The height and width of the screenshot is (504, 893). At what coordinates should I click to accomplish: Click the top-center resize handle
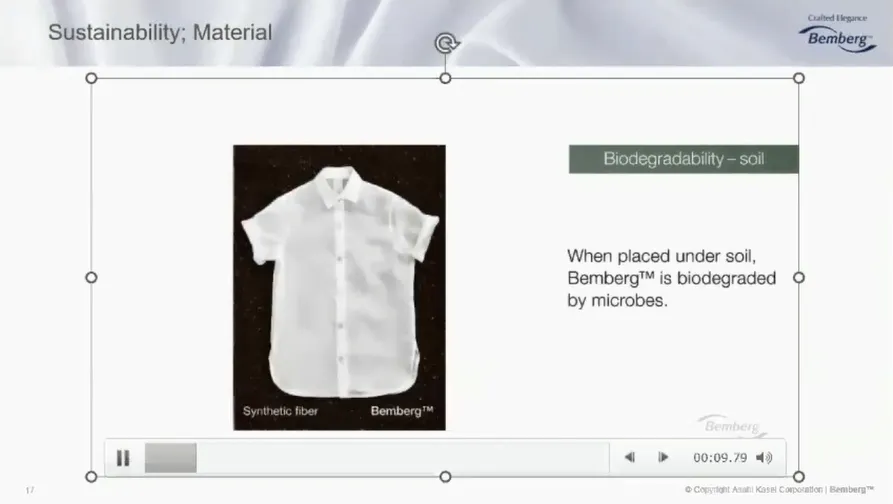pos(445,78)
